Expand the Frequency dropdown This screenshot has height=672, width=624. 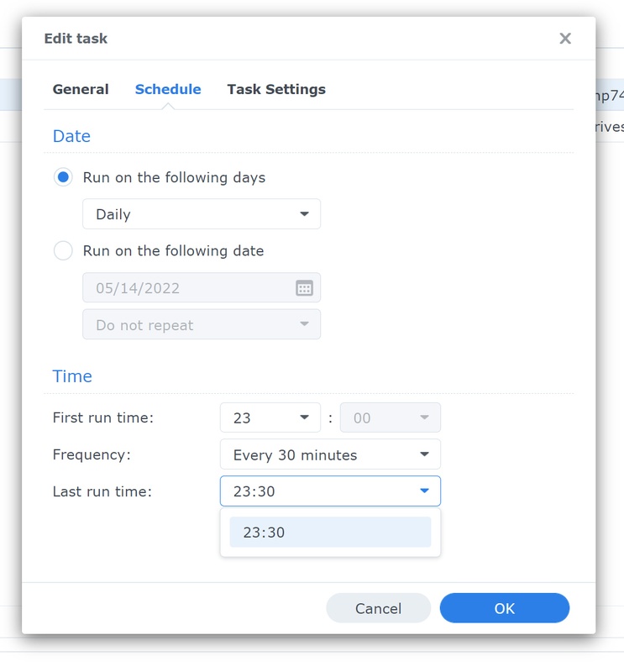(x=329, y=454)
